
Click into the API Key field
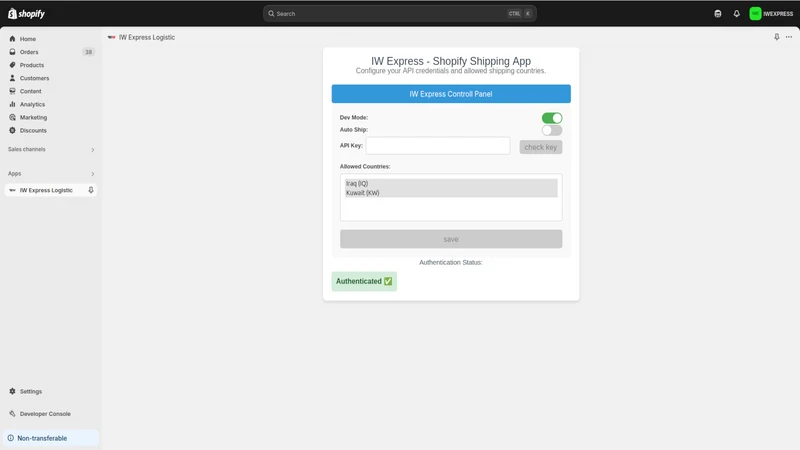(x=438, y=146)
